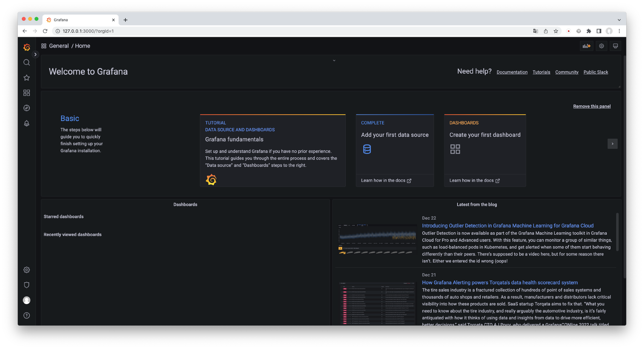The height and width of the screenshot is (349, 644).
Task: Cycle view mode monitor icon
Action: (x=615, y=46)
